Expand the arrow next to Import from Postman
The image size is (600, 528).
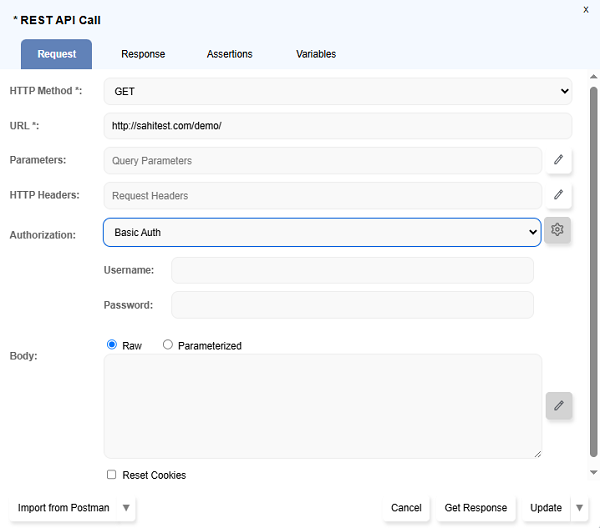[x=126, y=508]
